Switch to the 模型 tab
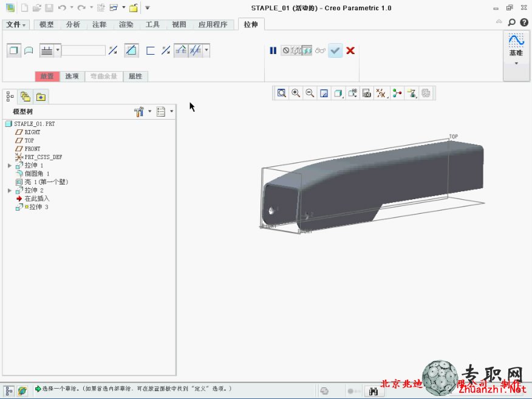 [47, 24]
